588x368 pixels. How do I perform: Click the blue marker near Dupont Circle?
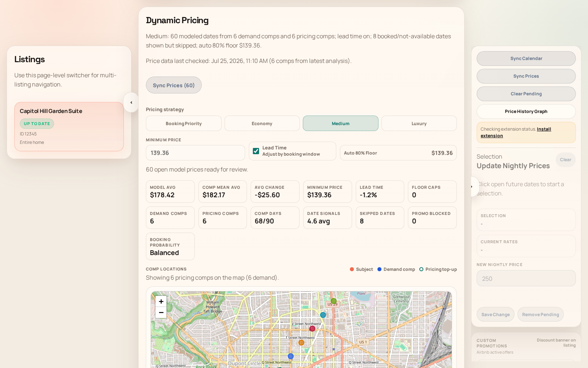pyautogui.click(x=291, y=356)
